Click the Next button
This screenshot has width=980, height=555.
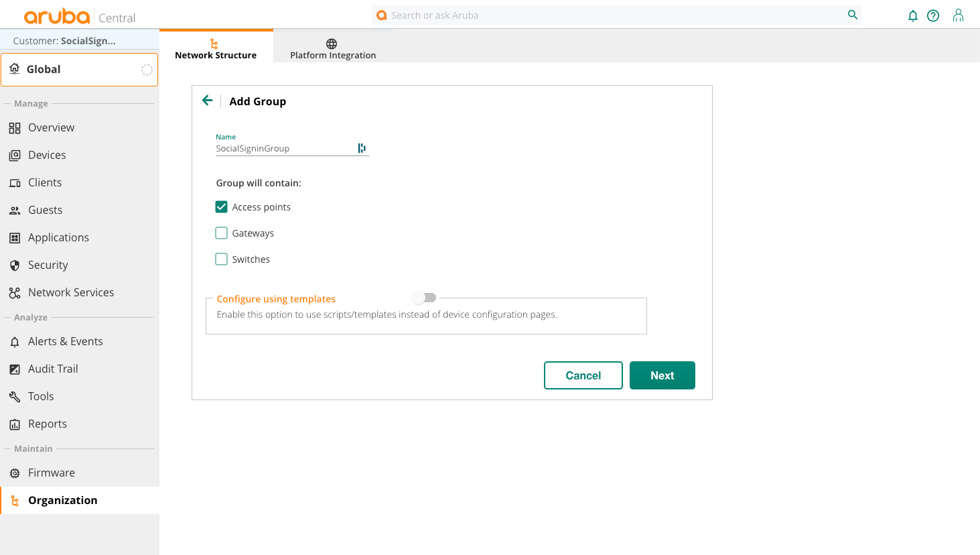pyautogui.click(x=662, y=375)
